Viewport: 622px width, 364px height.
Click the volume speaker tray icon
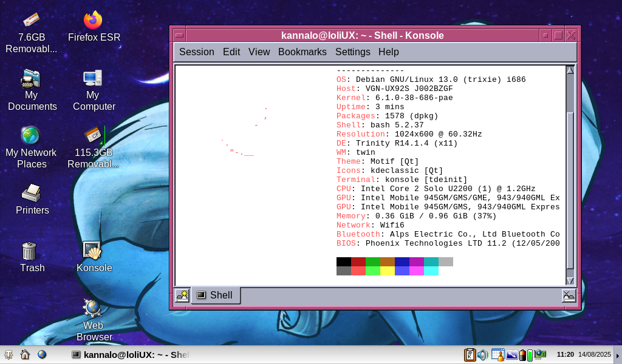click(483, 355)
